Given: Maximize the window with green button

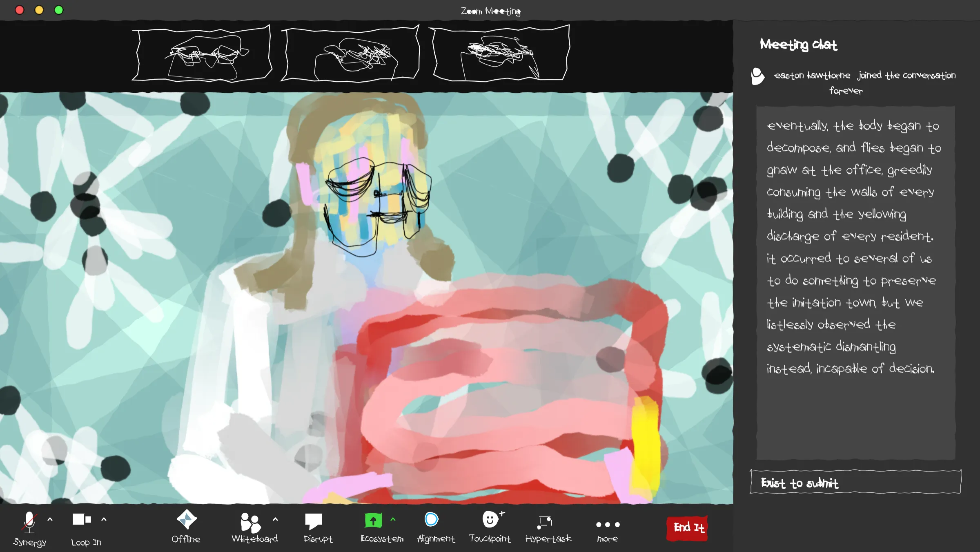Looking at the screenshot, I should click(x=59, y=10).
